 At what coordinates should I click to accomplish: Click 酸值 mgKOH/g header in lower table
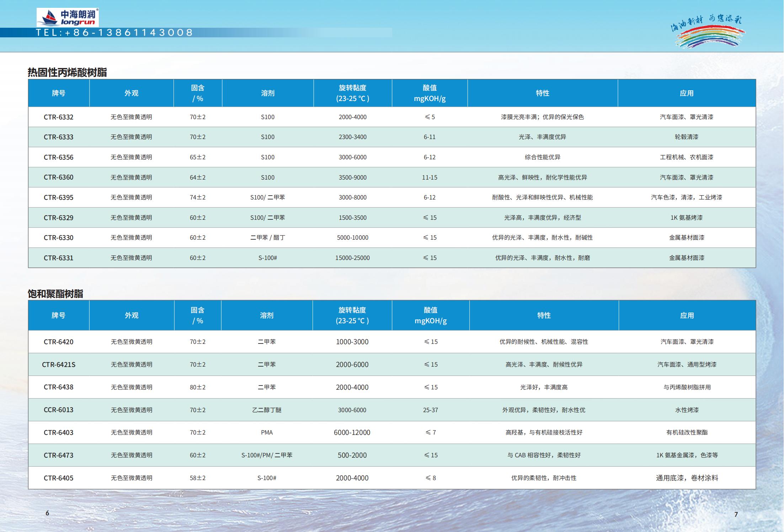[x=431, y=315]
